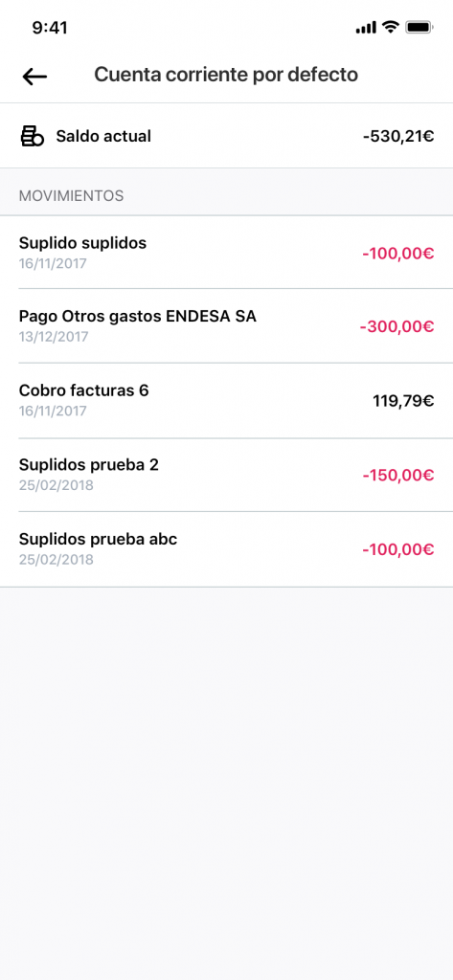Select the Suplidos prueba abc movement

pyautogui.click(x=226, y=549)
